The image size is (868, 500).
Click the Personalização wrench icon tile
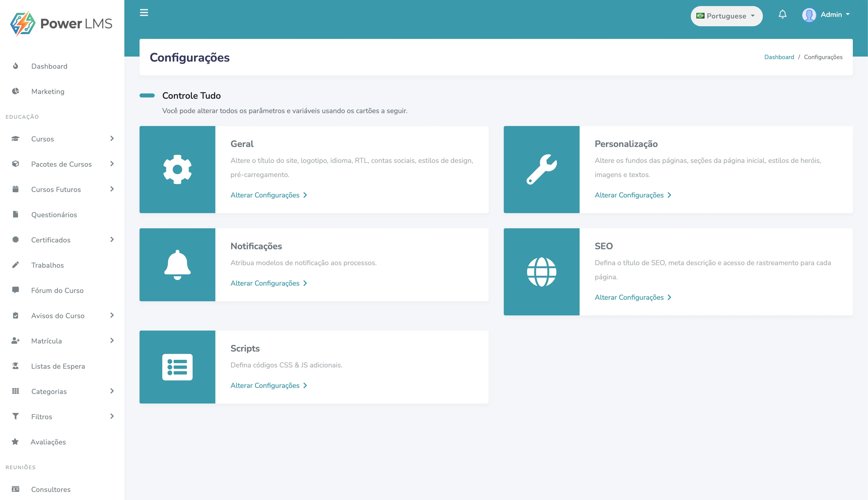[x=542, y=169]
